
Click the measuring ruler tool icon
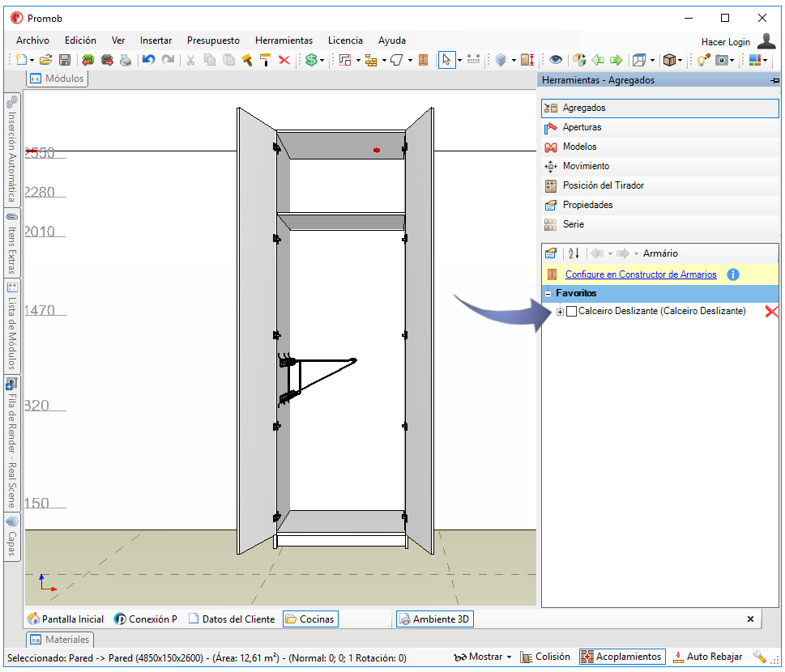click(x=473, y=60)
